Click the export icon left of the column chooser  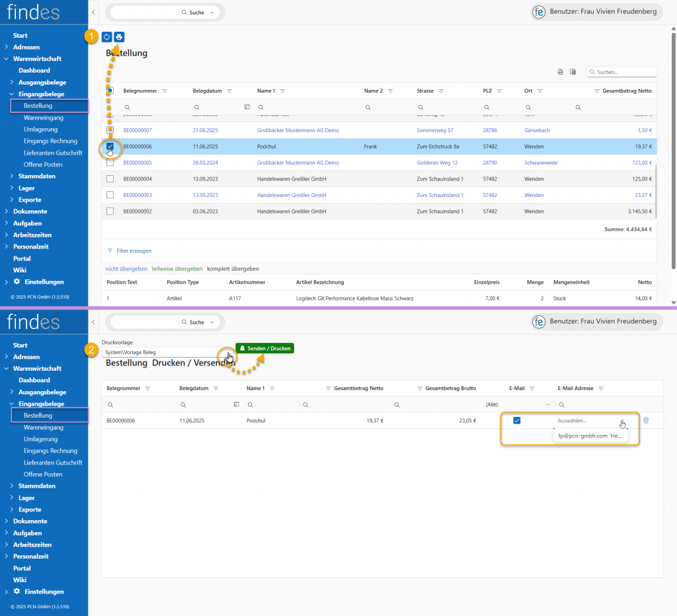pos(561,72)
